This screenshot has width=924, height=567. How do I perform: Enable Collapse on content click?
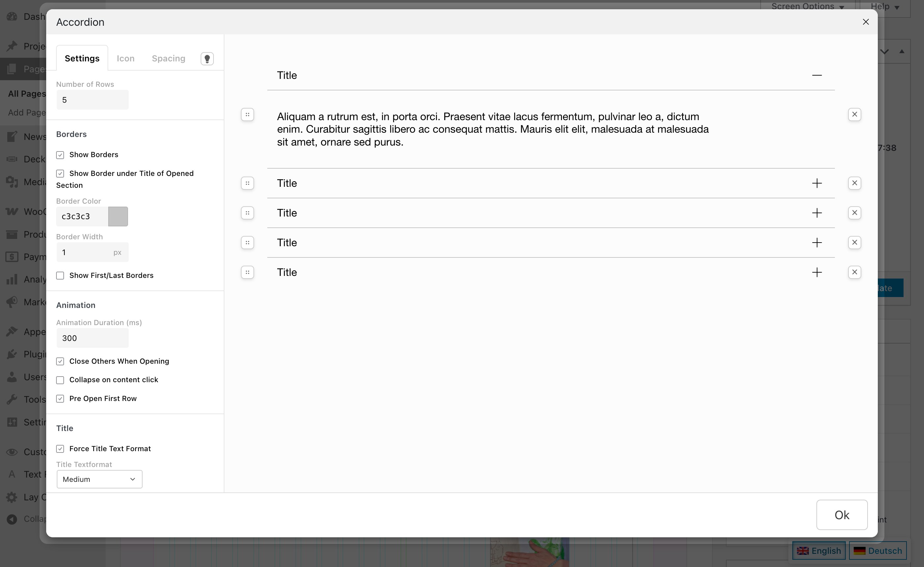[x=60, y=380]
